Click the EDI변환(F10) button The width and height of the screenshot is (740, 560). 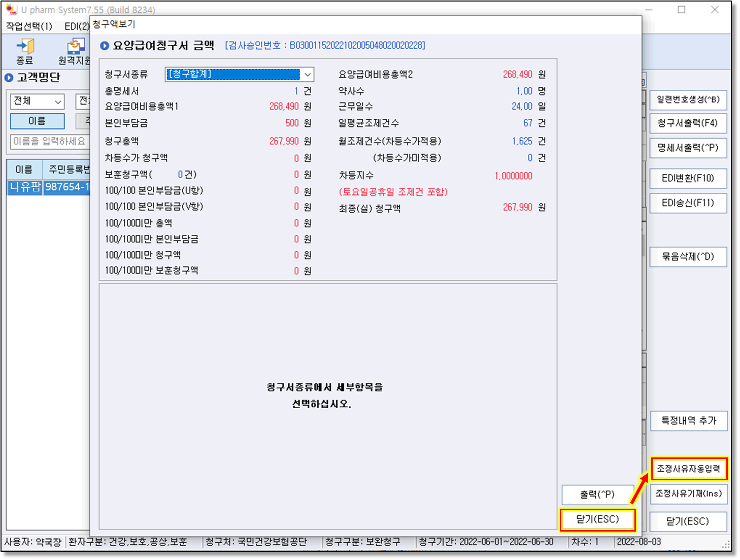pyautogui.click(x=688, y=178)
